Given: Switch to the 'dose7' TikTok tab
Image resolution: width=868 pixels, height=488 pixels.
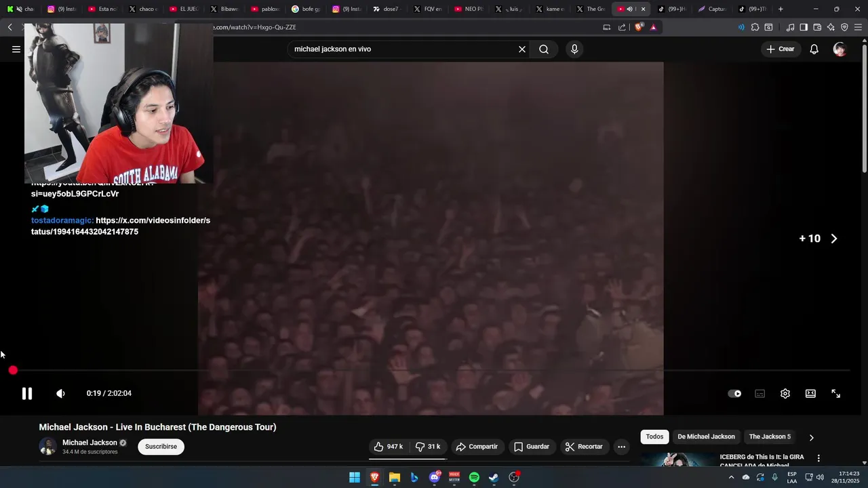Looking at the screenshot, I should (386, 9).
